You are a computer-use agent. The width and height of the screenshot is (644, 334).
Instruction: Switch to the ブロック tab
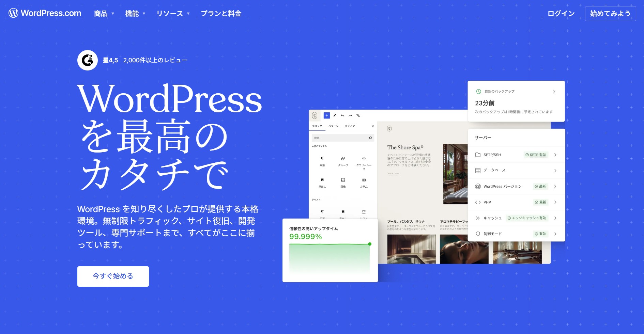317,126
